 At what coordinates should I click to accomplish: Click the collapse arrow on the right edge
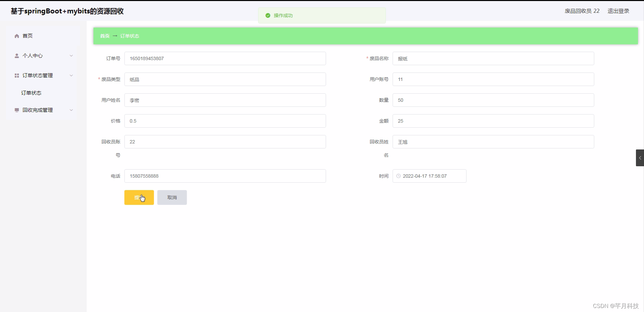[640, 158]
